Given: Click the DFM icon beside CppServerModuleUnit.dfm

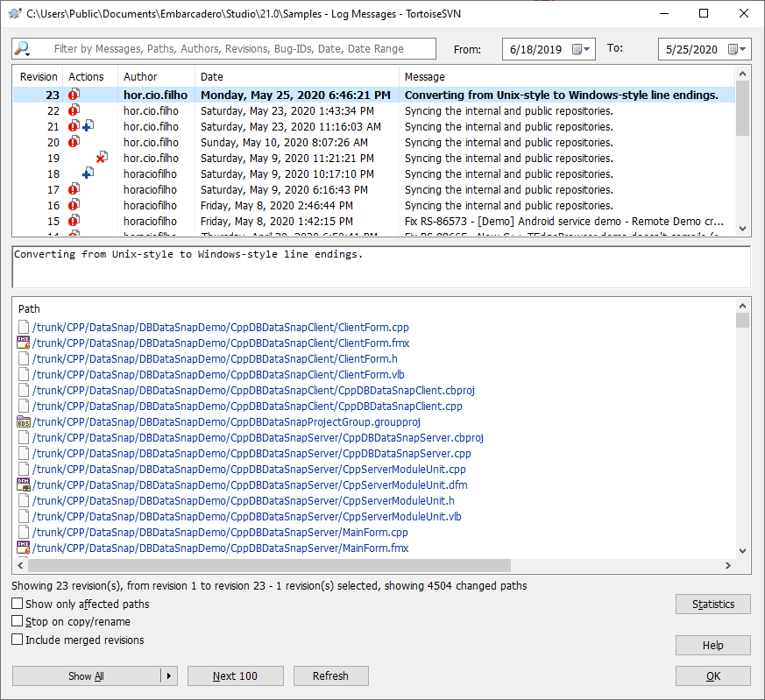Looking at the screenshot, I should tap(24, 485).
